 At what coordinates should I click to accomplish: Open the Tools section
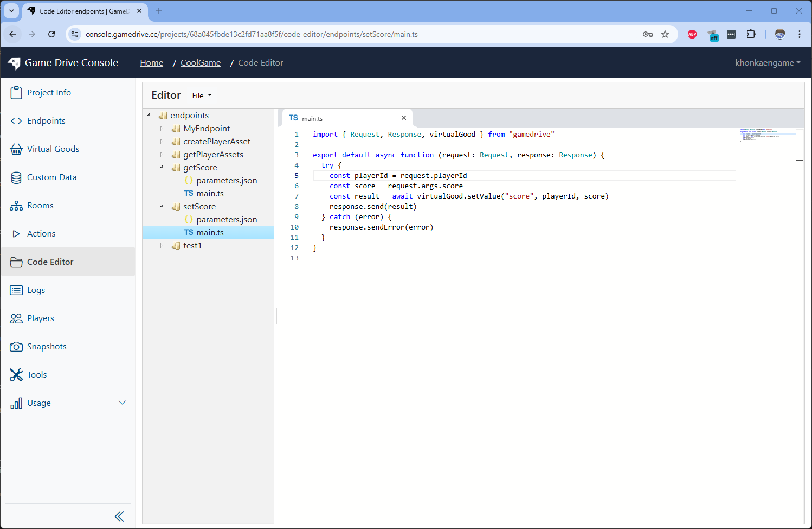click(17, 374)
